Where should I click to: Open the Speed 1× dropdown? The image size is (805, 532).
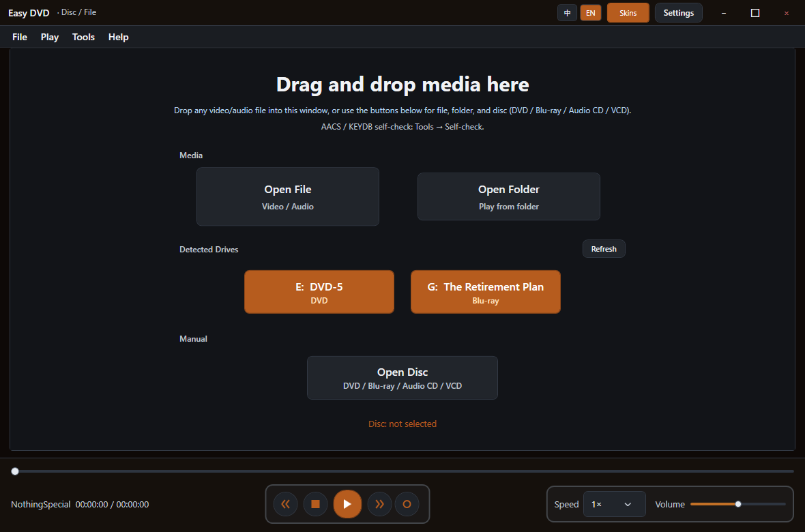click(x=615, y=504)
